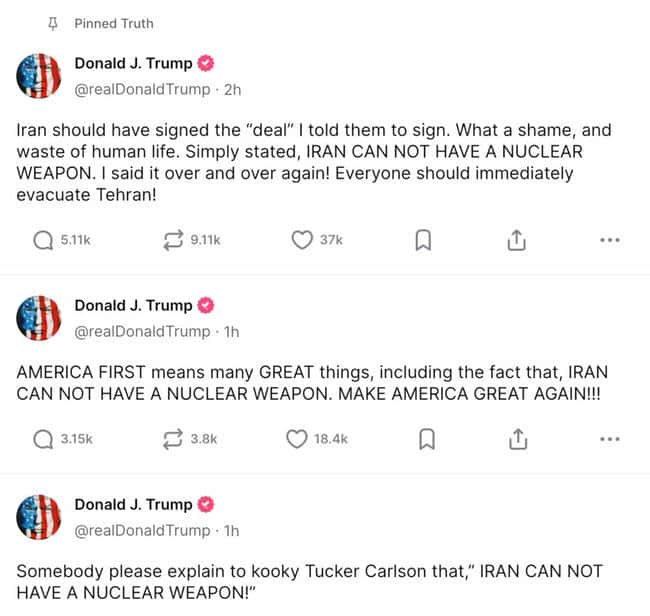Like the post with 18.4k likes
This screenshot has width=650, height=616.
[x=297, y=440]
